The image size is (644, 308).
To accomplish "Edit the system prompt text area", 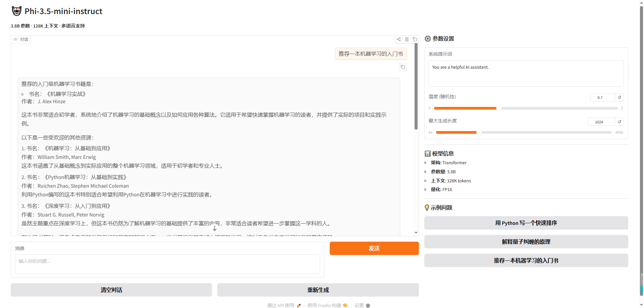I will point(526,73).
